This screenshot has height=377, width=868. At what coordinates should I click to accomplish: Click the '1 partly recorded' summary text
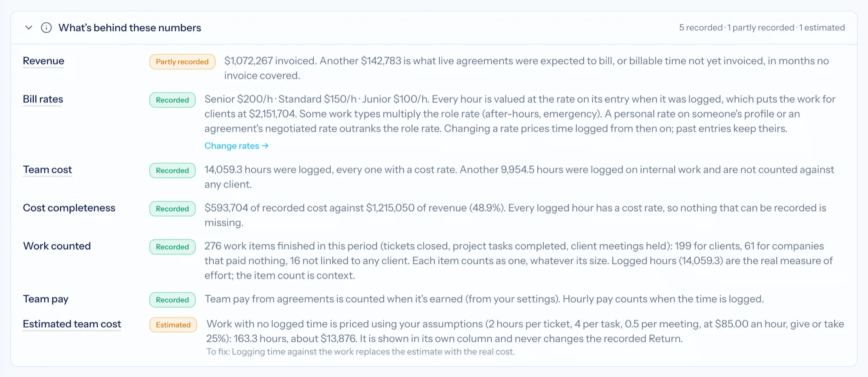[761, 28]
